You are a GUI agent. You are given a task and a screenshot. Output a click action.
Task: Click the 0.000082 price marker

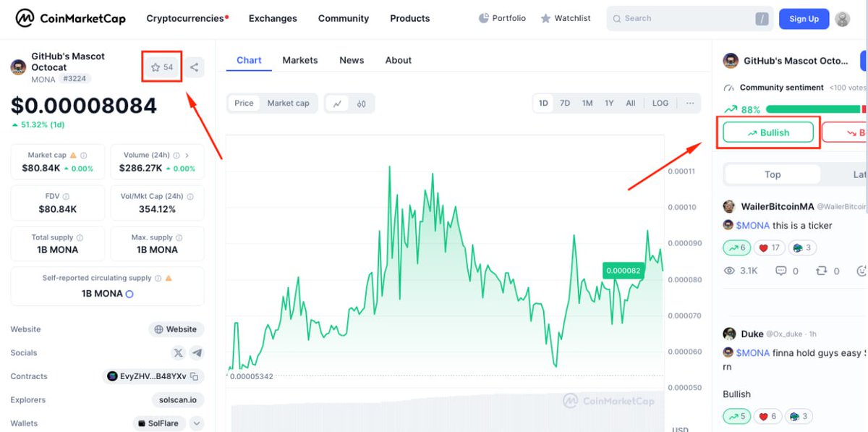[623, 271]
